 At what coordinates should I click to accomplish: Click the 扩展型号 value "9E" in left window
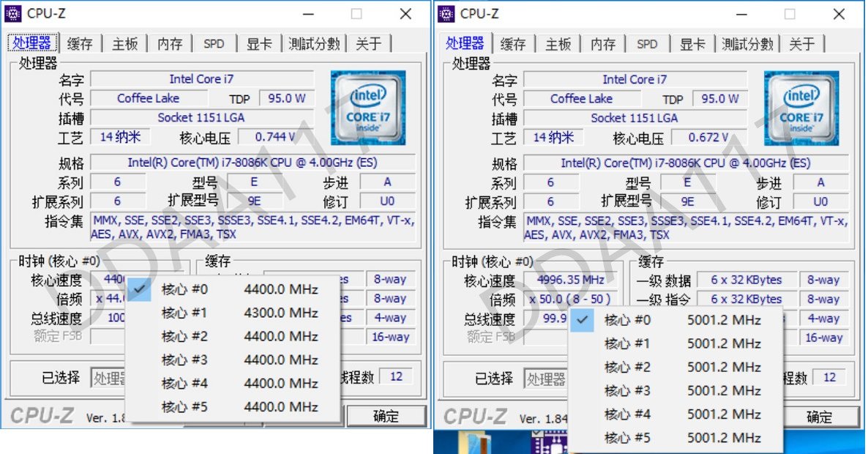pos(254,201)
